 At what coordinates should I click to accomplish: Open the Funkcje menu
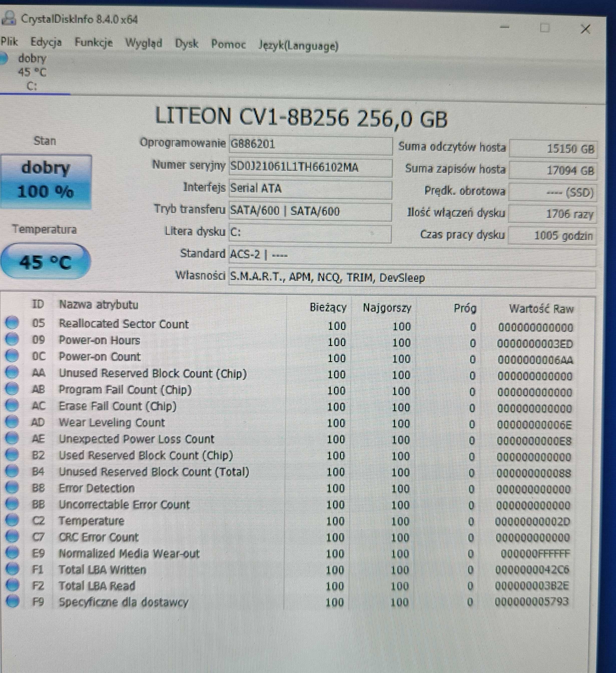[94, 43]
